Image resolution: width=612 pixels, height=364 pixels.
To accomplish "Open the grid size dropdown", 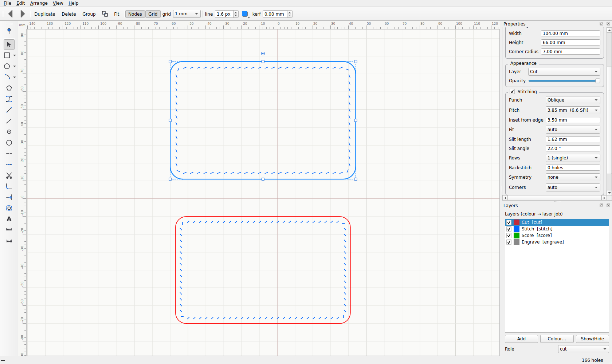I will point(187,14).
